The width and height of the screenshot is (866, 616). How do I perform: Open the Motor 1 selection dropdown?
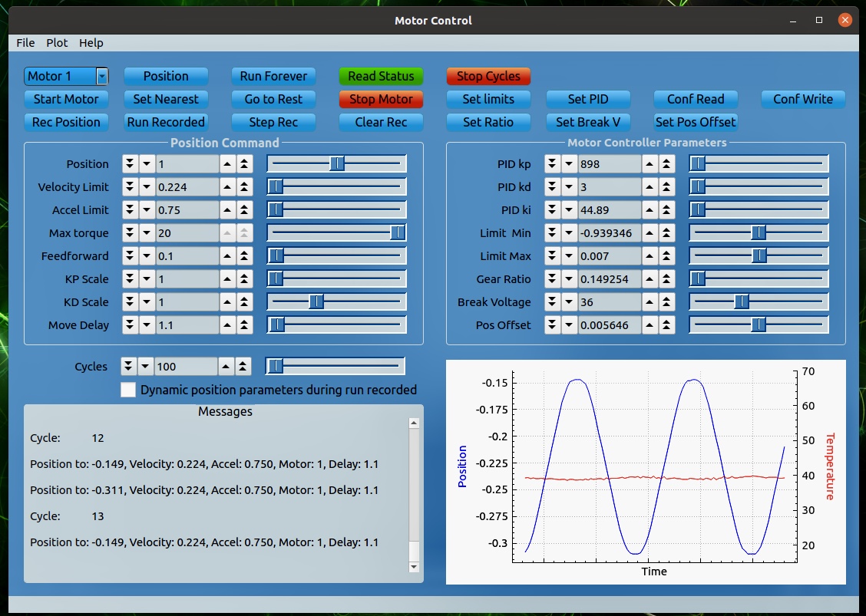(x=102, y=76)
